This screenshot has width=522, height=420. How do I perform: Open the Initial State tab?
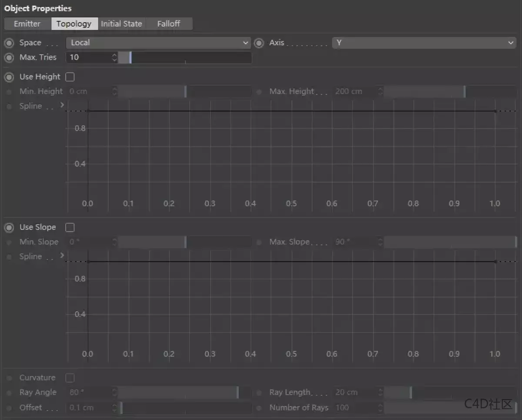click(121, 24)
